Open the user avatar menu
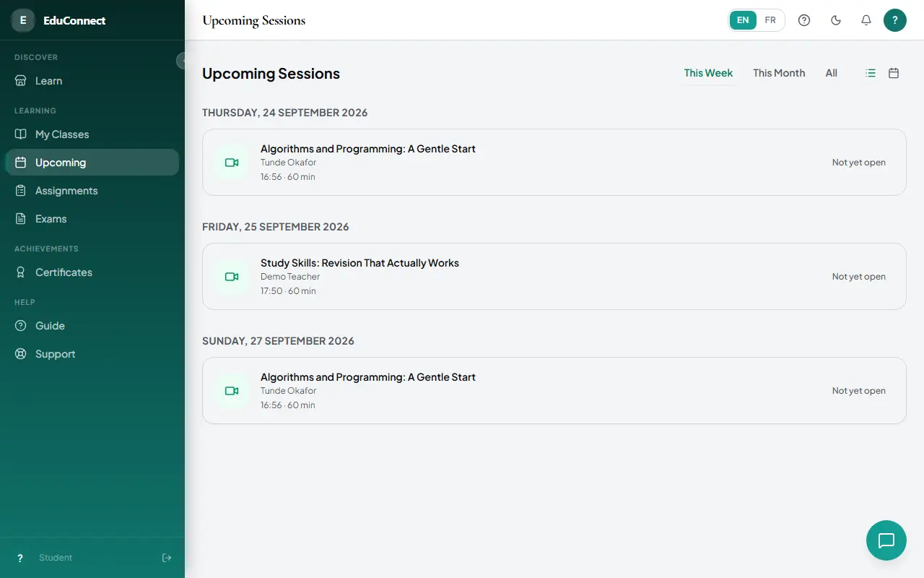Viewport: 924px width, 578px height. pyautogui.click(x=895, y=20)
